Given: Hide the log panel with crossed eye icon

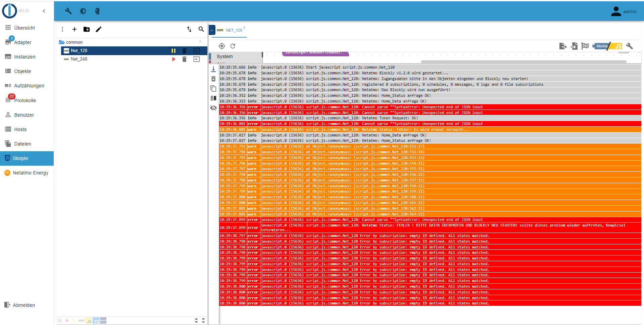Looking at the screenshot, I should (213, 108).
